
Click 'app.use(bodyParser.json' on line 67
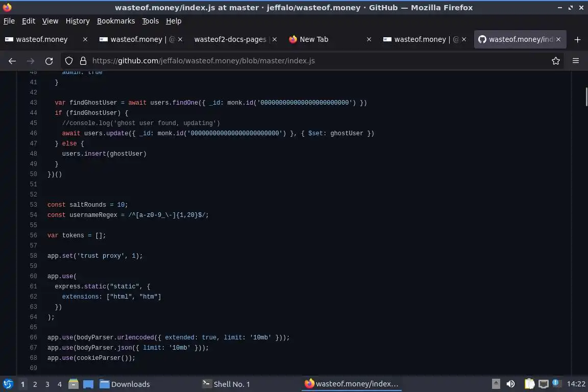click(90, 348)
